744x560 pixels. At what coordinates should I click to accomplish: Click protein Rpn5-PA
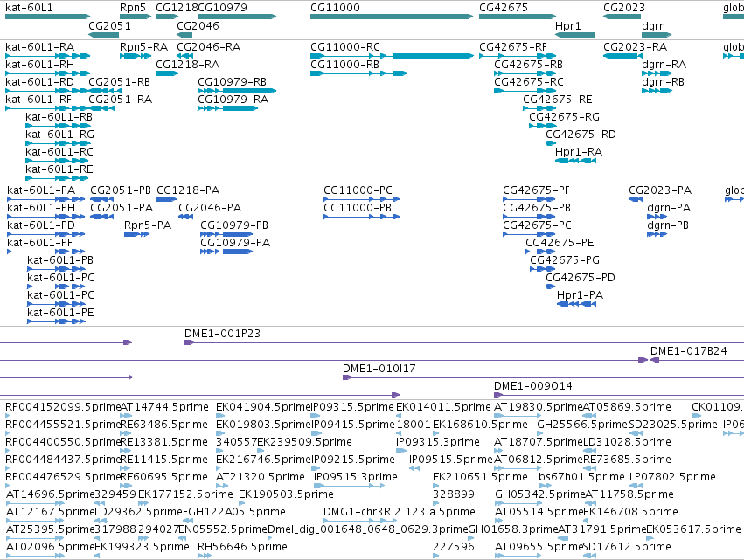coord(136,234)
